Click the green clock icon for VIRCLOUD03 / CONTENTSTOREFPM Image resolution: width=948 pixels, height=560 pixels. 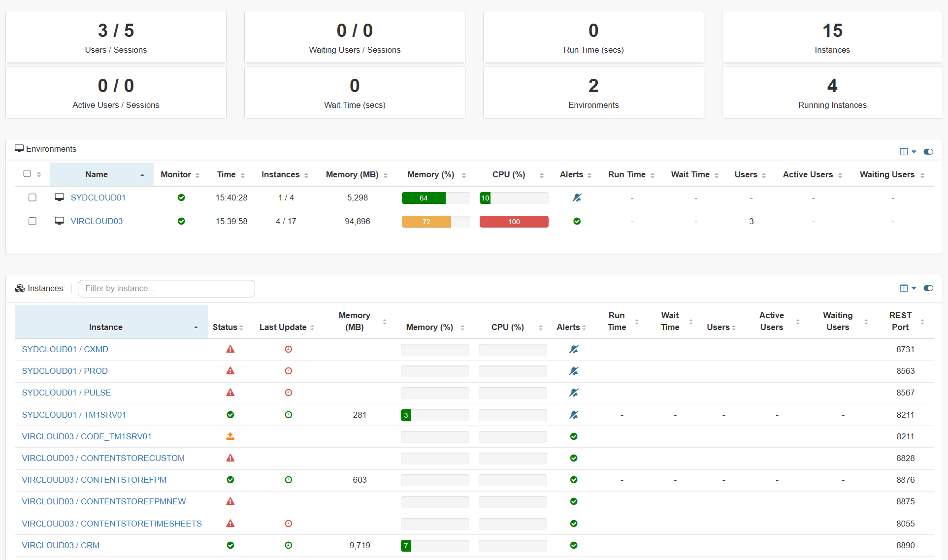[289, 480]
